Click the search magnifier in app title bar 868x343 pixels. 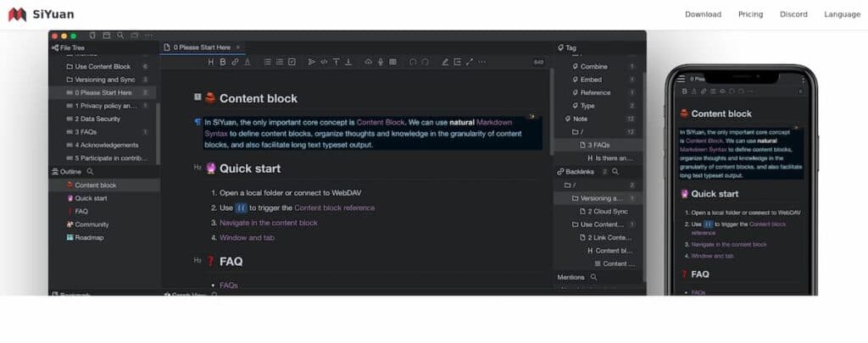click(x=120, y=36)
